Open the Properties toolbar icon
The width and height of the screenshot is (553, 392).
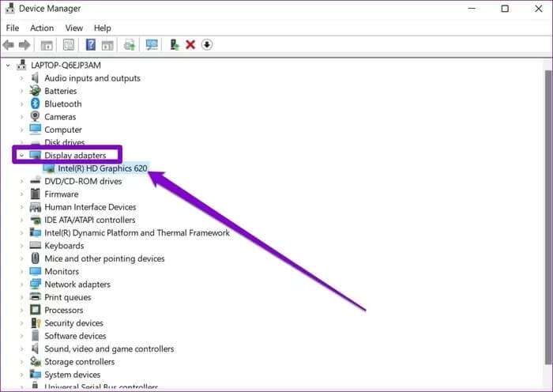pyautogui.click(x=69, y=45)
